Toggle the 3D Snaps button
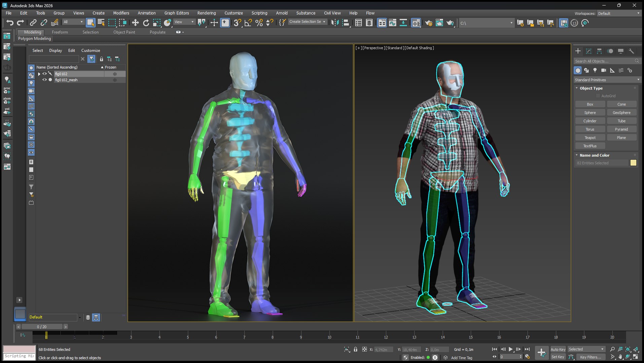 [237, 23]
